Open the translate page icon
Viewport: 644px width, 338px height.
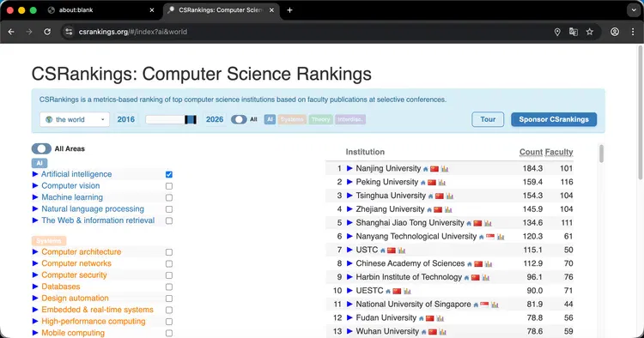click(574, 32)
